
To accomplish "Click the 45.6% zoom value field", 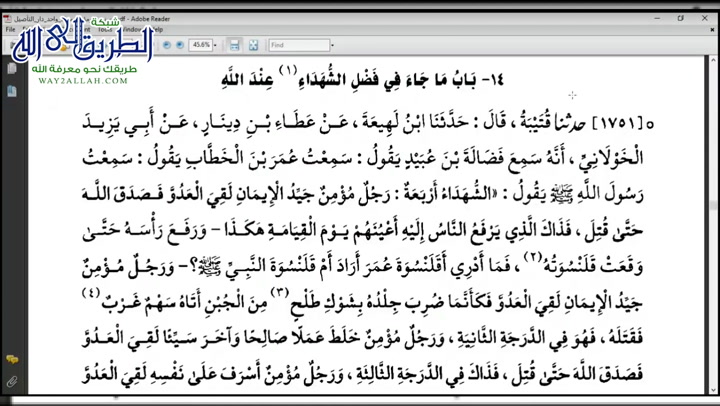I will point(201,45).
